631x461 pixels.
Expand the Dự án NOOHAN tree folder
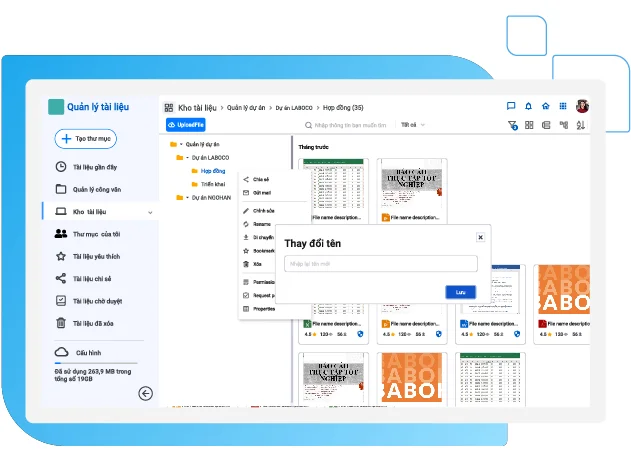[188, 198]
